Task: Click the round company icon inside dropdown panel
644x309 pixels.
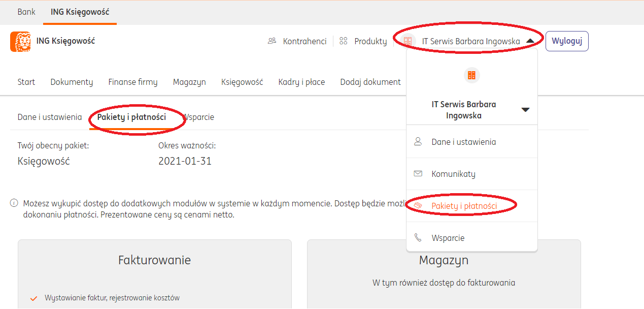Action: click(471, 75)
